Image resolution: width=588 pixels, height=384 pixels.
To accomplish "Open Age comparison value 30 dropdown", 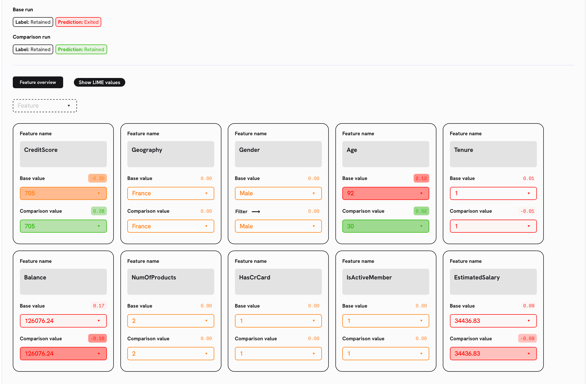I will click(x=386, y=226).
